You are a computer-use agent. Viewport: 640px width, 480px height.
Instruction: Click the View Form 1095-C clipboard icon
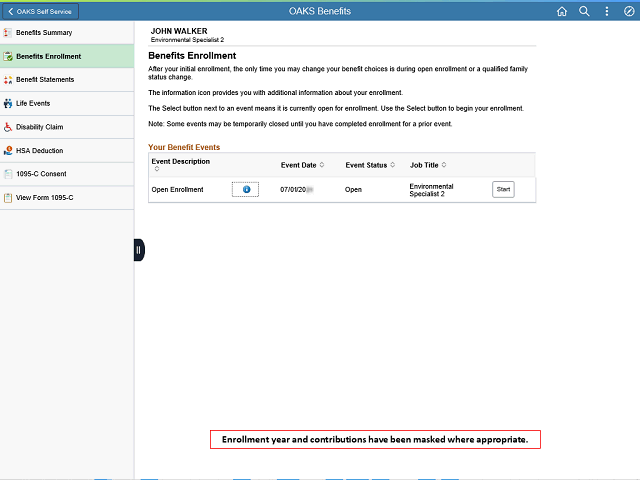coord(8,198)
